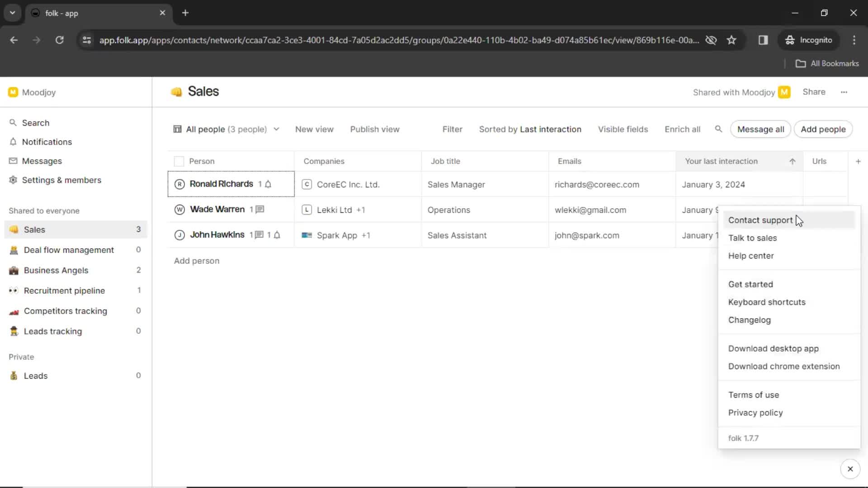The image size is (868, 488).
Task: Click the Lekki Ltd company avatar
Action: (307, 210)
